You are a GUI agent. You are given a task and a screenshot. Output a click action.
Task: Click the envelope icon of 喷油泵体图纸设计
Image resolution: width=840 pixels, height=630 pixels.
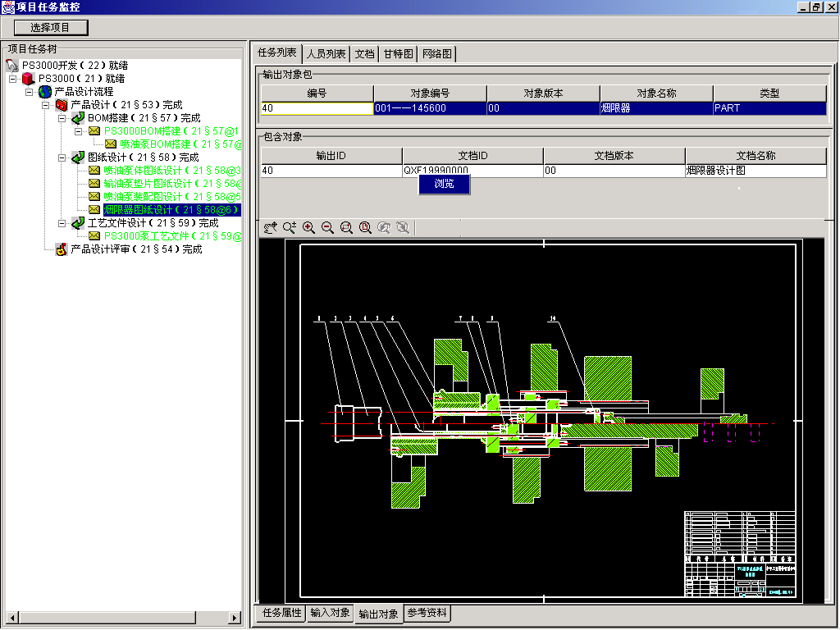94,171
